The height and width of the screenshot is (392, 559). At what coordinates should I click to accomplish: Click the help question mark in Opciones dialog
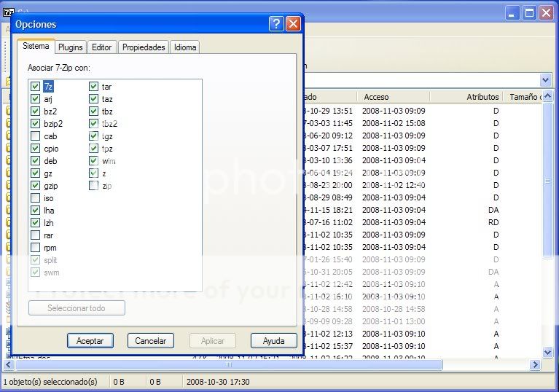(x=276, y=24)
